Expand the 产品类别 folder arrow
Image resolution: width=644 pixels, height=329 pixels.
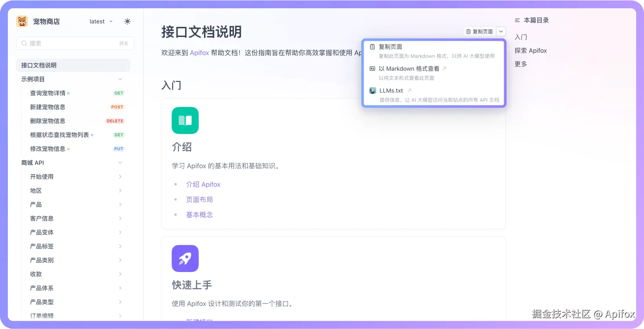(120, 260)
